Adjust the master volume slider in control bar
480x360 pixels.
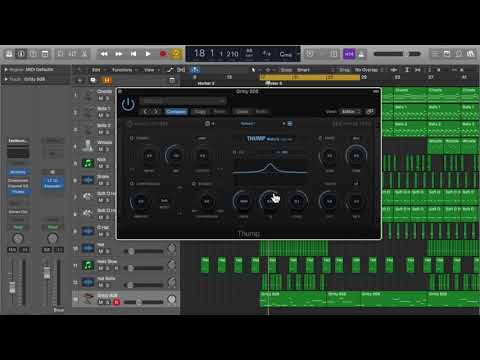(397, 54)
